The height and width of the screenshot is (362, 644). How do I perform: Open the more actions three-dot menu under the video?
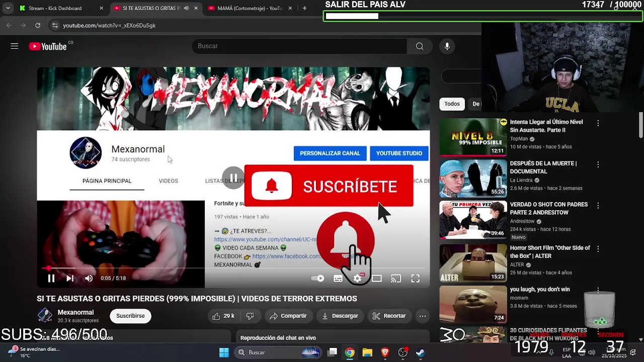point(423,316)
